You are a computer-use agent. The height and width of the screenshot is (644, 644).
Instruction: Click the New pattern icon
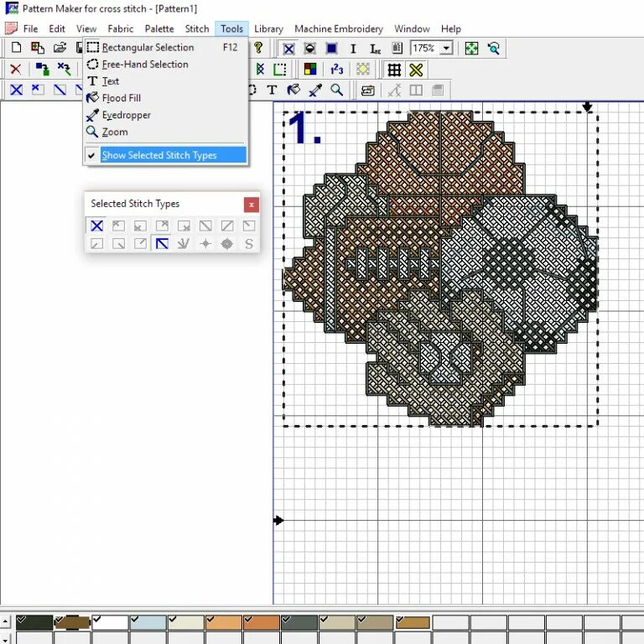tap(16, 48)
